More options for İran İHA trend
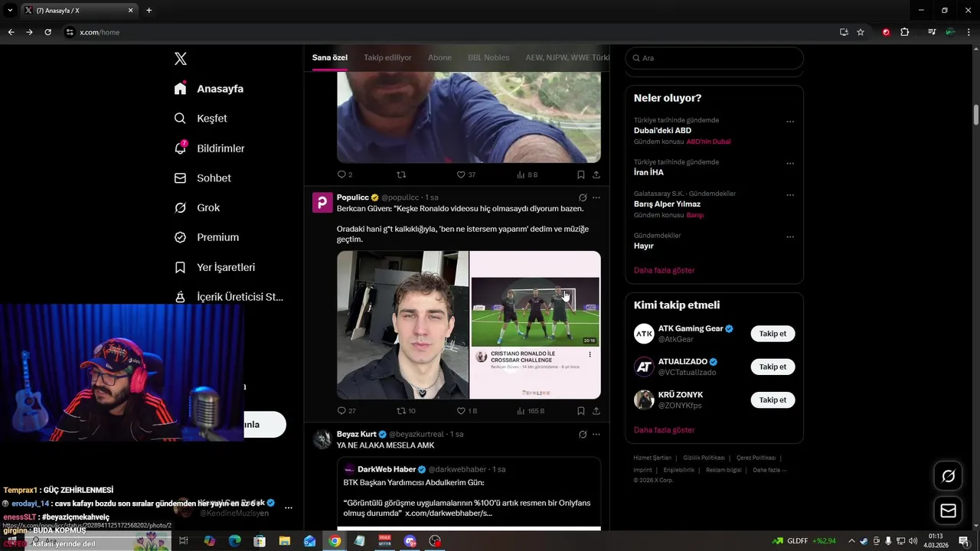Viewport: 980px width, 551px height. tap(790, 164)
